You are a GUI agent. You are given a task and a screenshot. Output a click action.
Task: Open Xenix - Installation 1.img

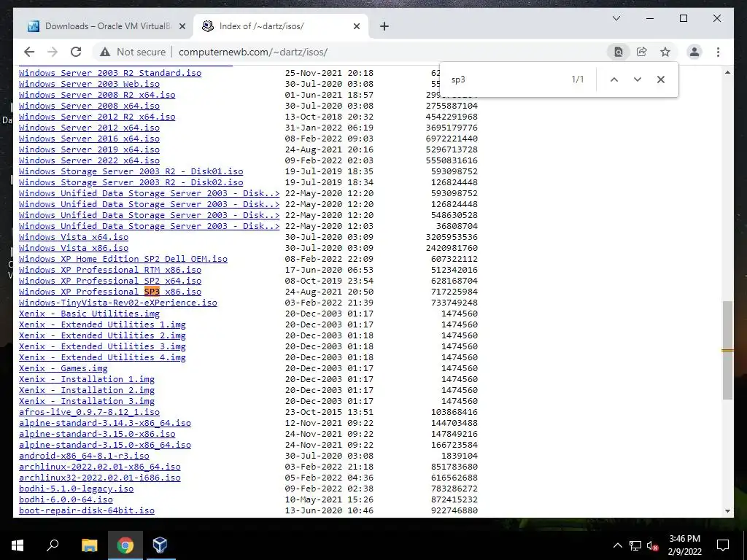87,379
